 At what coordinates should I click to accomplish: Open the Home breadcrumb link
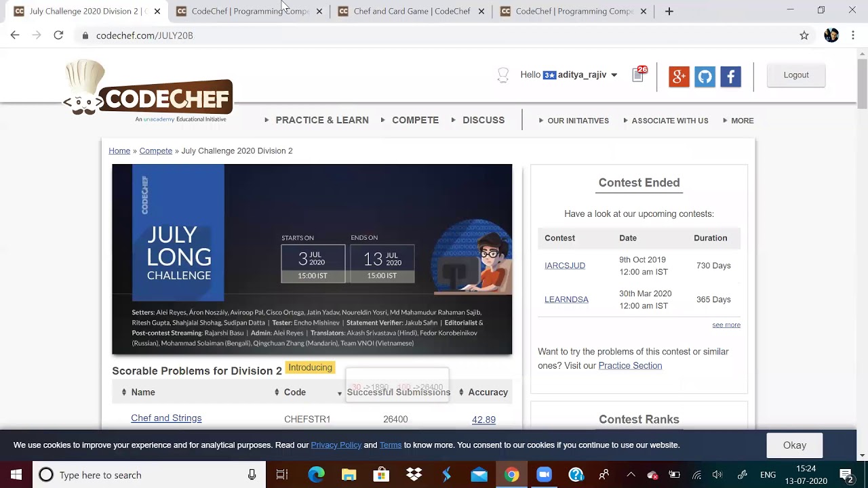point(119,150)
